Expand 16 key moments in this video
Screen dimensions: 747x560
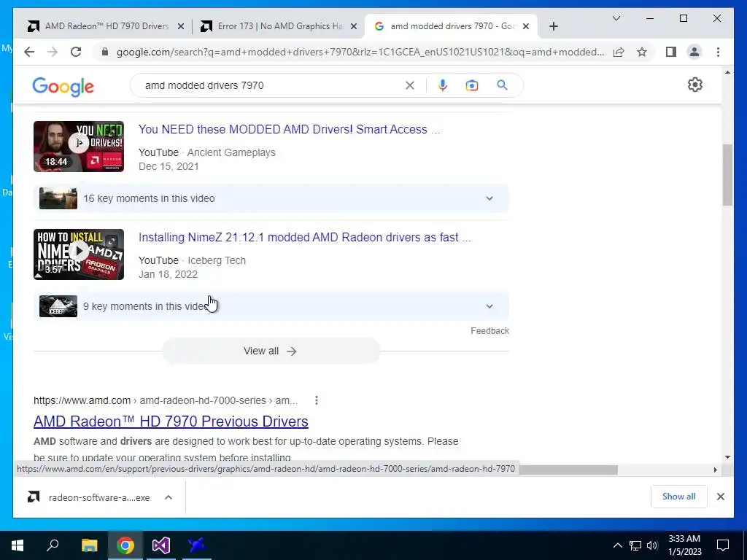pyautogui.click(x=271, y=198)
